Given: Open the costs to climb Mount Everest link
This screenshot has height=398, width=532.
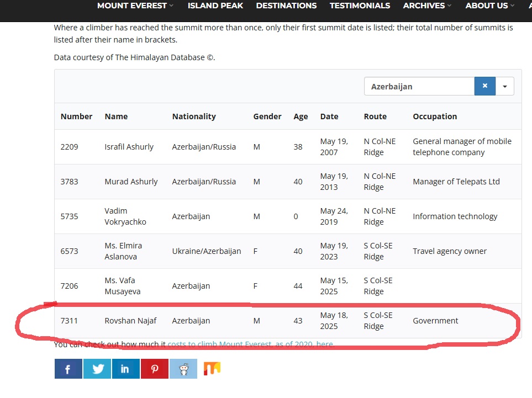Looking at the screenshot, I should (x=251, y=344).
